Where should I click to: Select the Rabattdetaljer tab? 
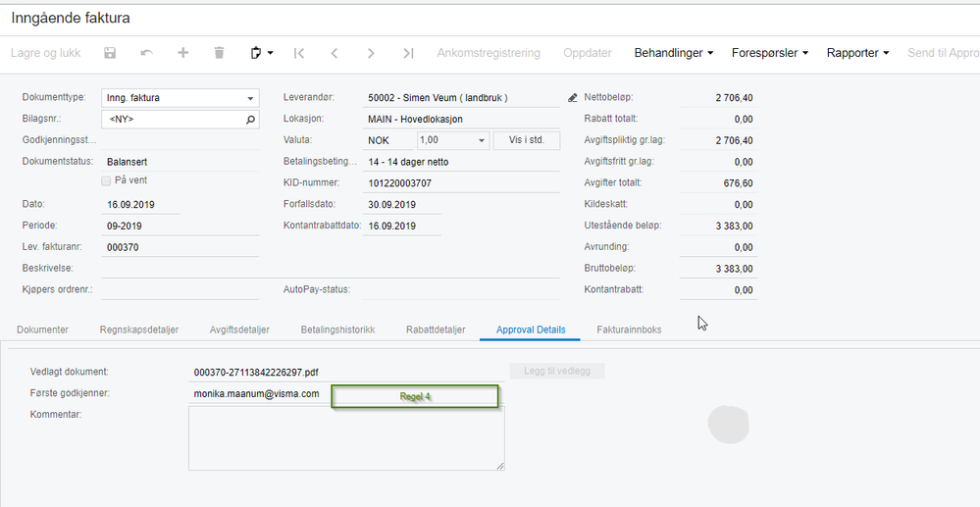436,330
